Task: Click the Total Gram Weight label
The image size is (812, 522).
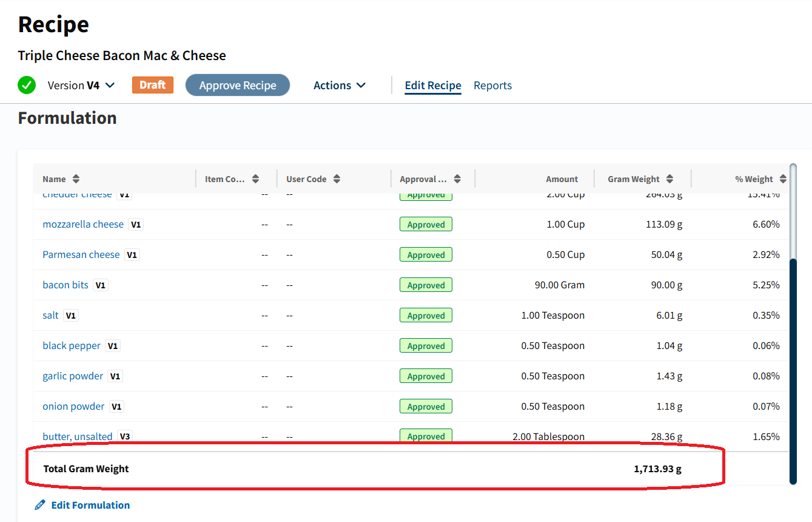Action: 86,469
